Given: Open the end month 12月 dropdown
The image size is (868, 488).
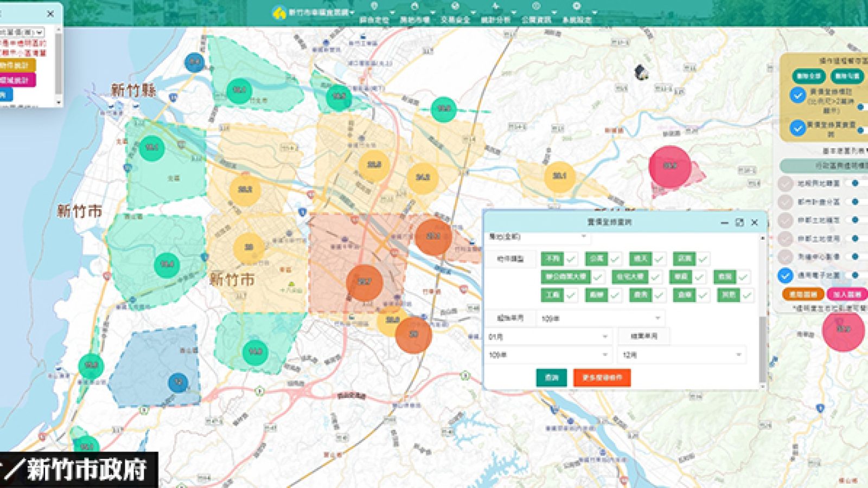Looking at the screenshot, I should click(x=681, y=355).
